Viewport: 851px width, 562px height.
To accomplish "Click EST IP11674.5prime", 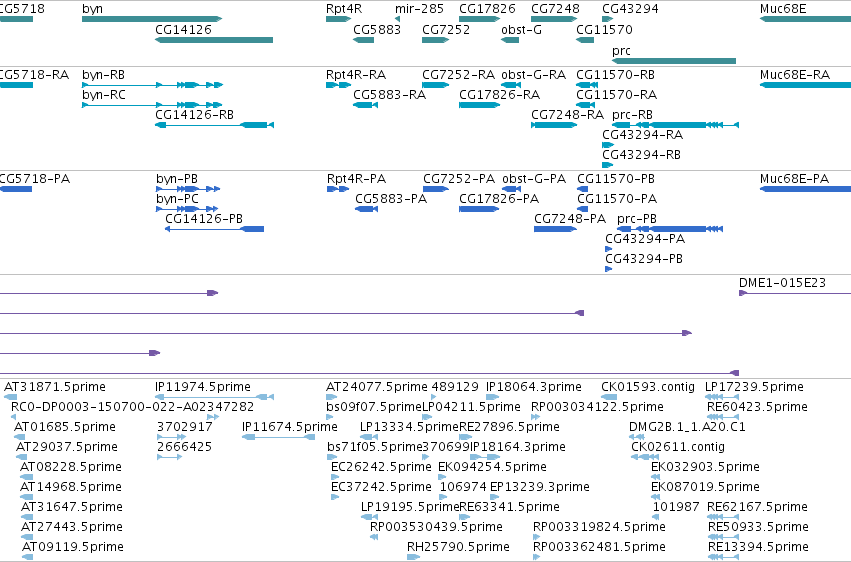I will [x=278, y=437].
